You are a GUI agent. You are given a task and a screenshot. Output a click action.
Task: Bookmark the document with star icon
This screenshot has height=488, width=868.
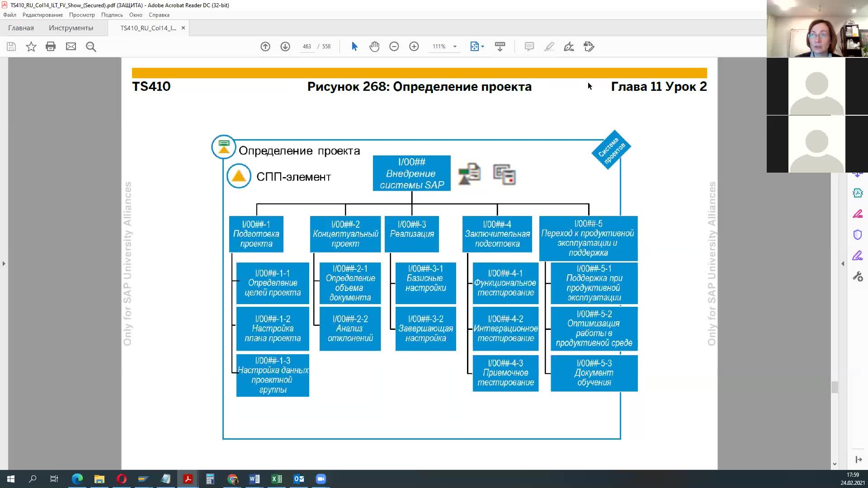(31, 47)
